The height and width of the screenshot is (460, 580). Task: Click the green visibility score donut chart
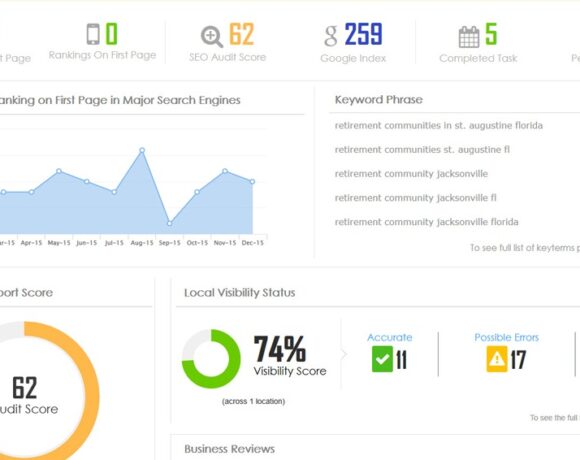click(x=211, y=359)
